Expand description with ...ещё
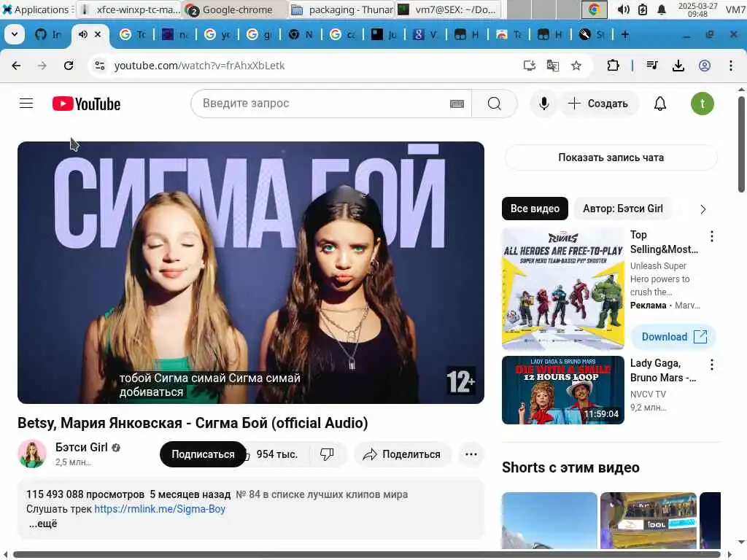The image size is (747, 560). pyautogui.click(x=42, y=524)
